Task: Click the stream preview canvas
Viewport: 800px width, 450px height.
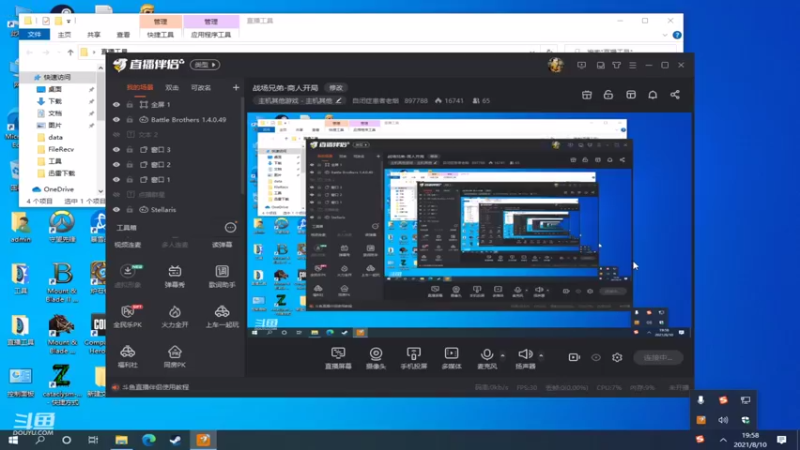Action: coord(469,225)
